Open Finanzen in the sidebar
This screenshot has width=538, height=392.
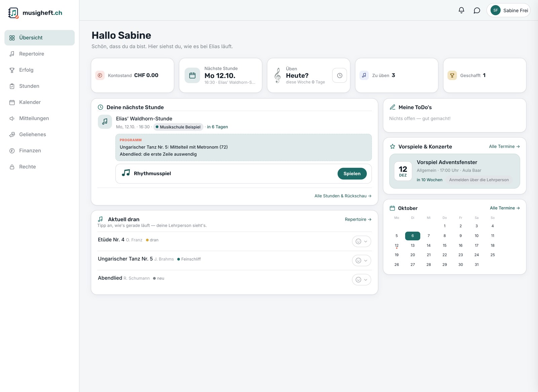pyautogui.click(x=40, y=151)
